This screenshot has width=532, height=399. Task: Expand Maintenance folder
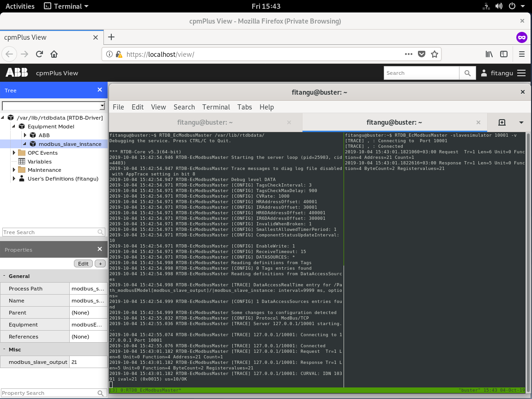point(14,169)
